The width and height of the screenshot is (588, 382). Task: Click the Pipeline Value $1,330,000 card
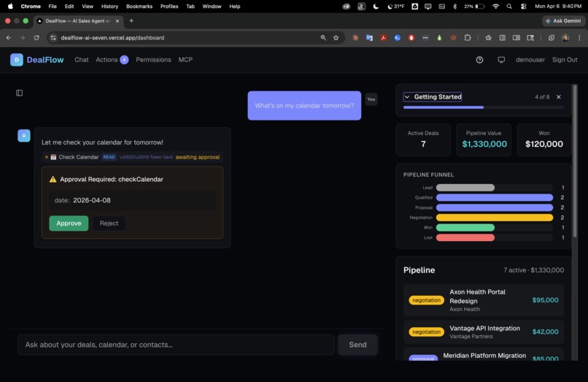coord(484,140)
